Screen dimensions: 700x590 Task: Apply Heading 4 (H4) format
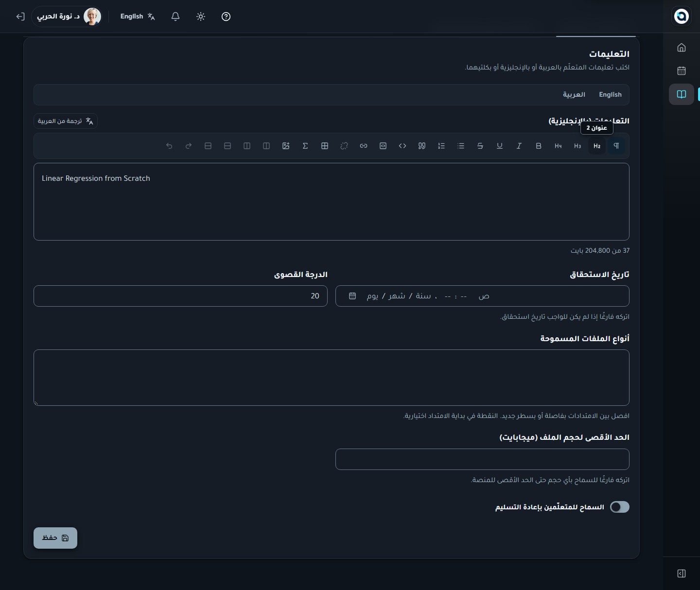coord(558,146)
